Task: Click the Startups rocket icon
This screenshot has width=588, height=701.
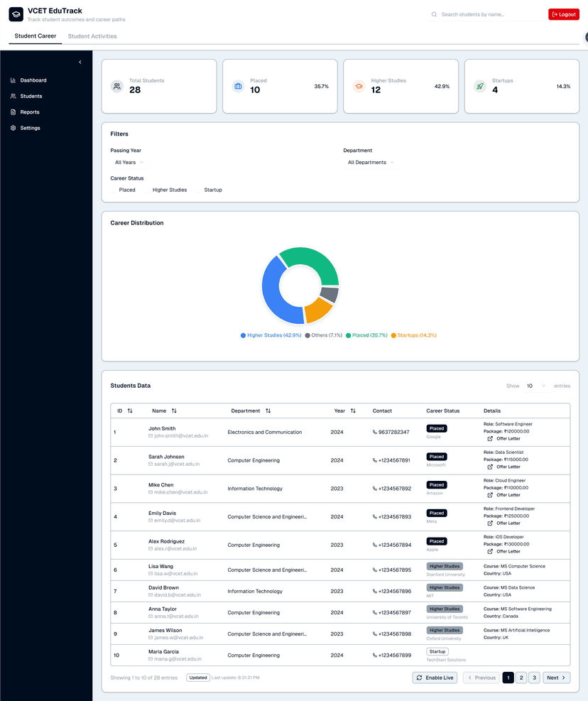Action: point(480,87)
